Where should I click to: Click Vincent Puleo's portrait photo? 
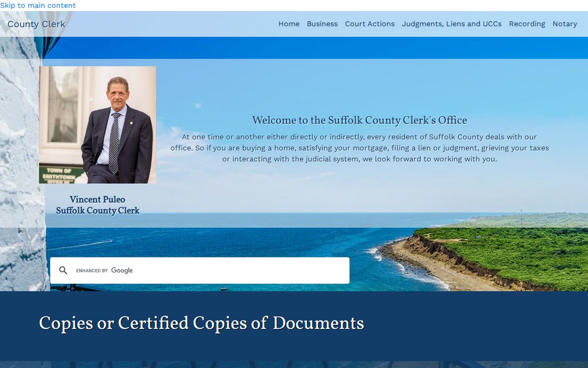(x=97, y=125)
